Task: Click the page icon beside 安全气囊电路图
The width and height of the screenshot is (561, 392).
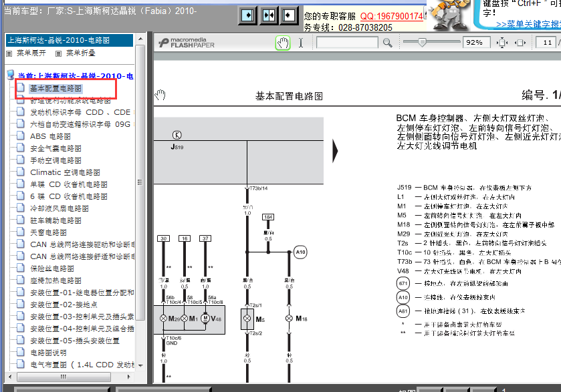Action: 21,148
